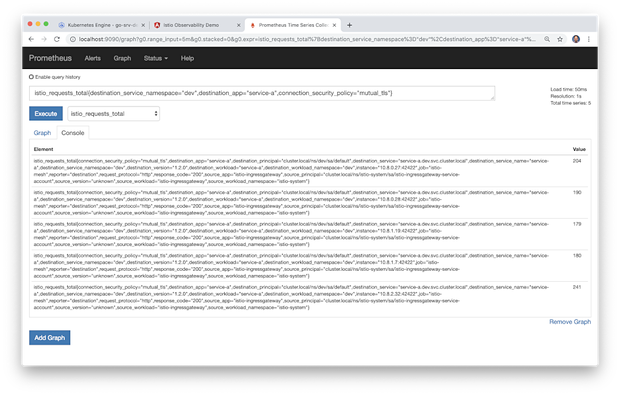Open the Chrome profile avatar
The width and height of the screenshot is (620, 395).
pos(576,39)
